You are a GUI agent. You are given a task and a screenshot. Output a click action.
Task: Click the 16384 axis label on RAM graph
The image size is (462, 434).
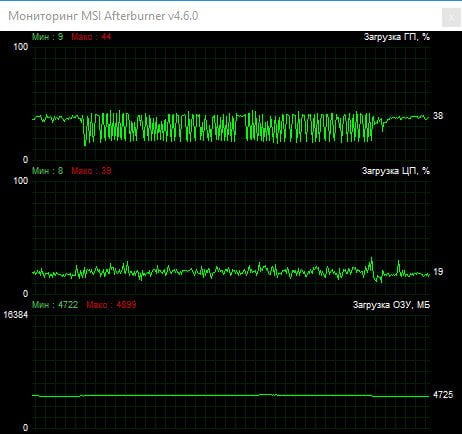tap(16, 315)
